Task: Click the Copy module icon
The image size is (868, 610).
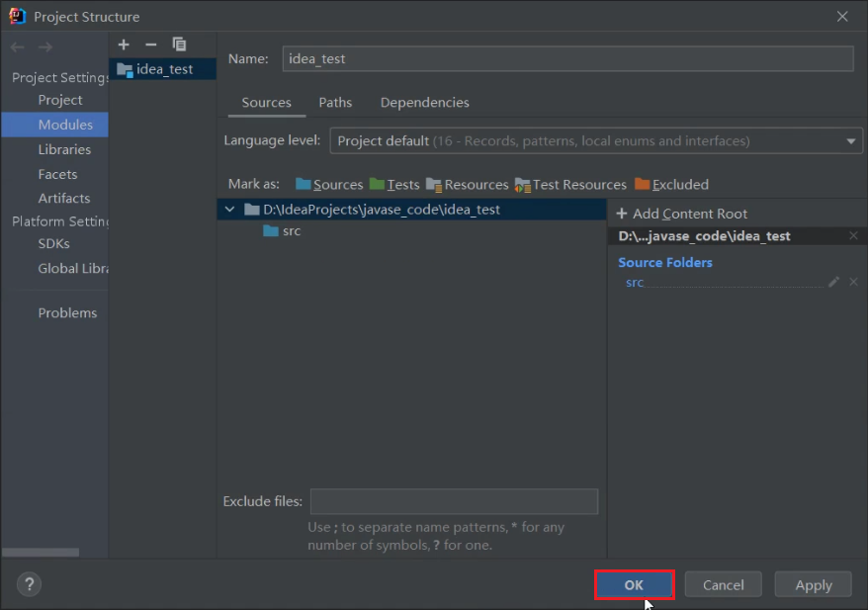Action: click(x=179, y=44)
